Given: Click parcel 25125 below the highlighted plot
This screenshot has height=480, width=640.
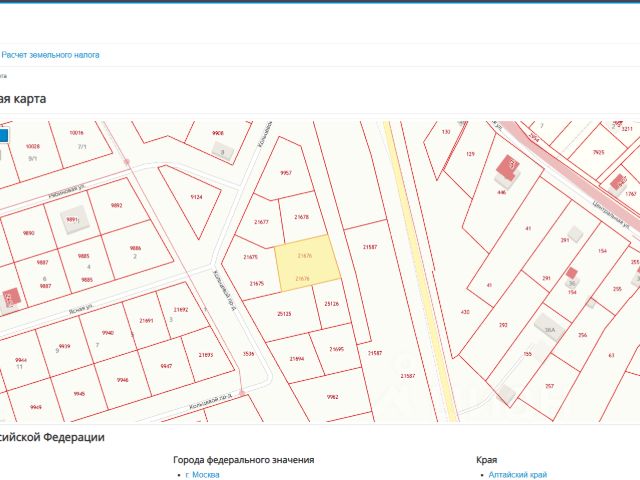Looking at the screenshot, I should [284, 314].
